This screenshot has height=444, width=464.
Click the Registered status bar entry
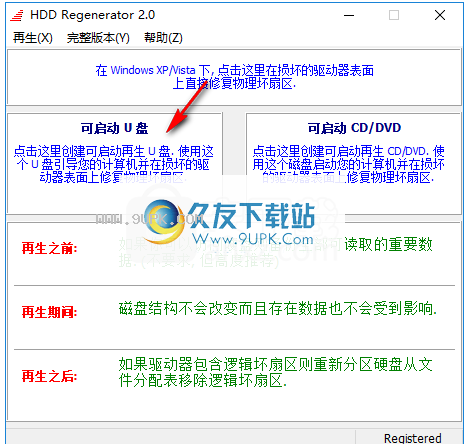pos(413,438)
